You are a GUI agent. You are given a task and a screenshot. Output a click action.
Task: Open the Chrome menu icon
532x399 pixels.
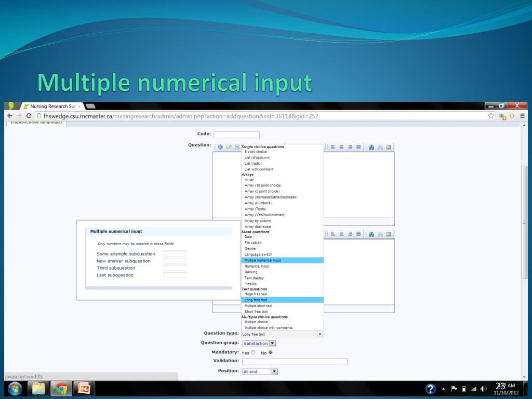522,116
